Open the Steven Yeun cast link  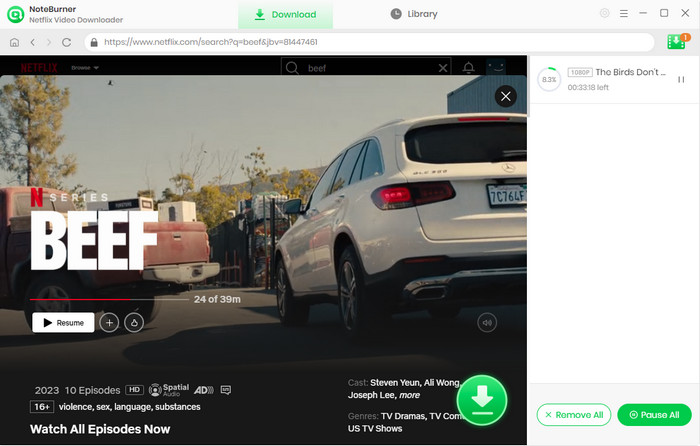(x=396, y=383)
